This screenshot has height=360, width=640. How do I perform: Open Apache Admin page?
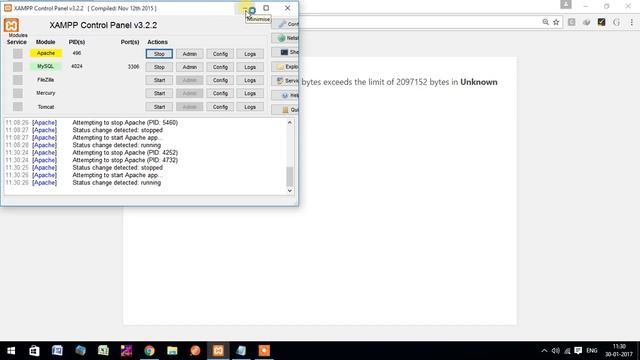[x=189, y=54]
